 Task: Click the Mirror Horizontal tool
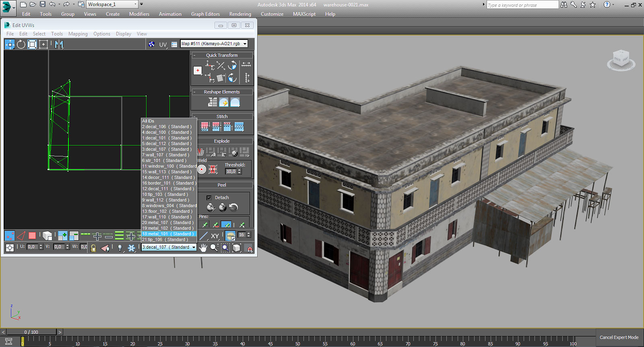pyautogui.click(x=59, y=44)
